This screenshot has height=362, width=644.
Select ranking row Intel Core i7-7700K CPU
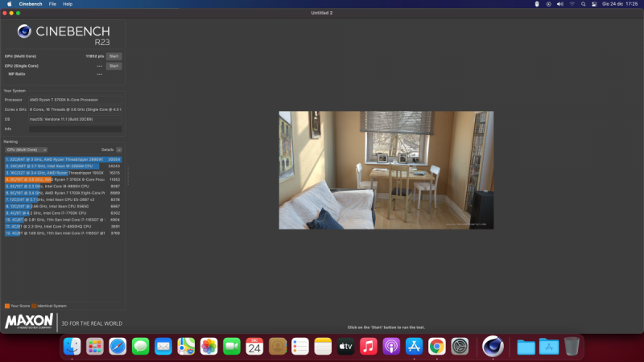tap(63, 213)
